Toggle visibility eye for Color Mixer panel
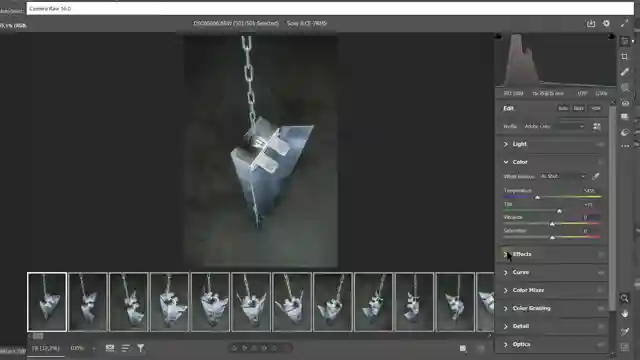 click(600, 290)
